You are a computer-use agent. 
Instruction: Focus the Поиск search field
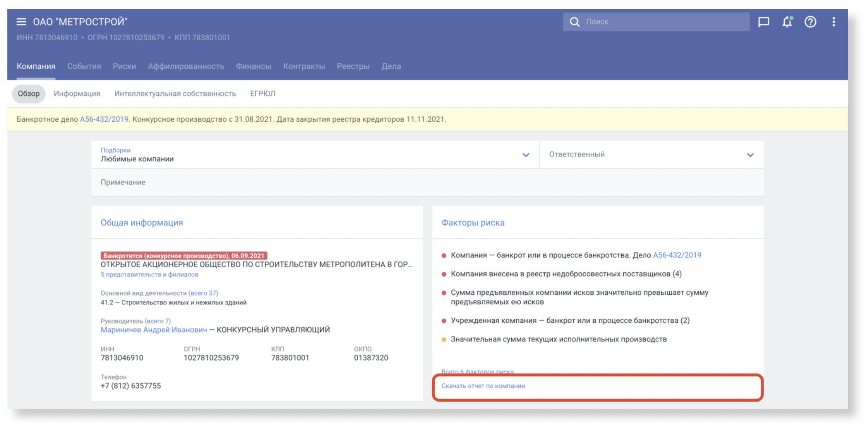pyautogui.click(x=656, y=22)
